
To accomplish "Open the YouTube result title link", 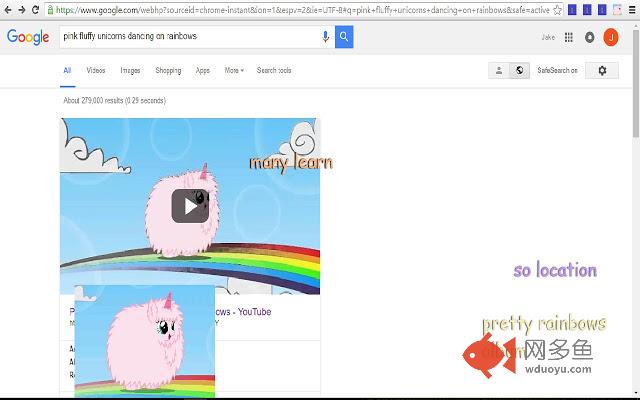I will tap(242, 312).
